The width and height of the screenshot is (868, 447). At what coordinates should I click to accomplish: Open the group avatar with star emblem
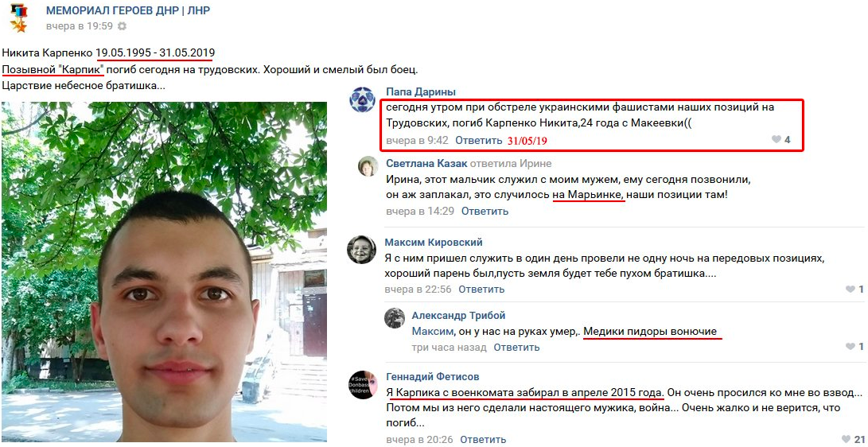pyautogui.click(x=18, y=17)
